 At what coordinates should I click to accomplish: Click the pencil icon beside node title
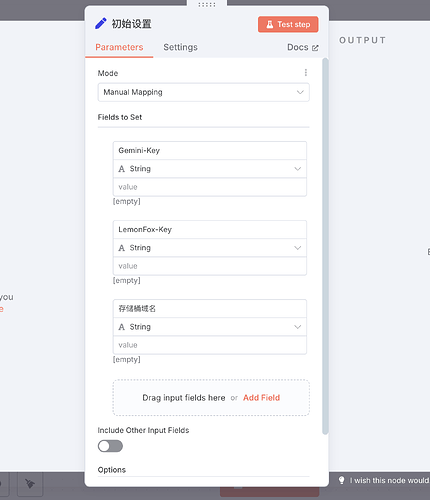[101, 24]
